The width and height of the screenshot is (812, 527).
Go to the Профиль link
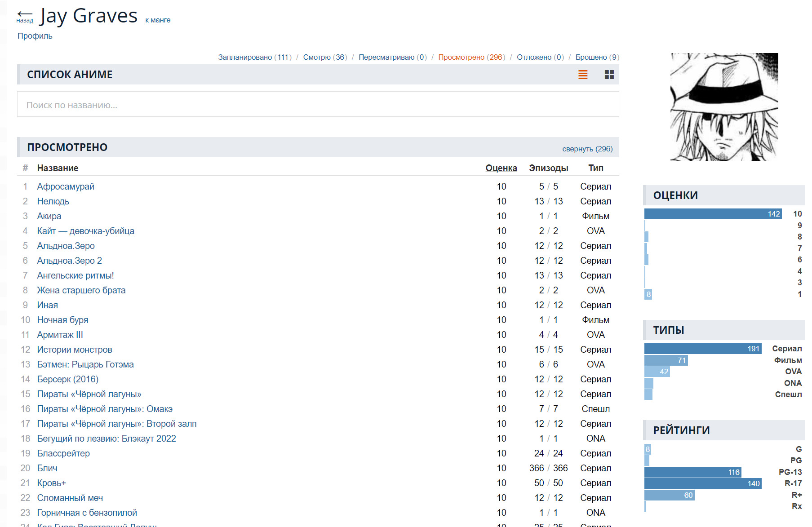point(35,36)
